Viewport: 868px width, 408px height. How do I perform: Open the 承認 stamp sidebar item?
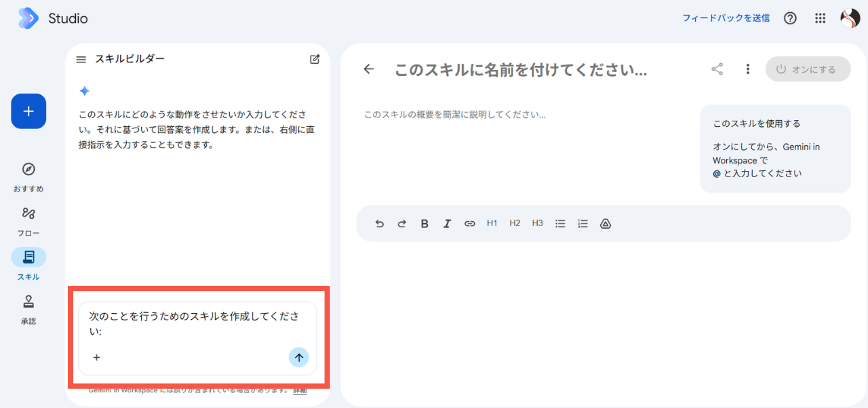(28, 310)
